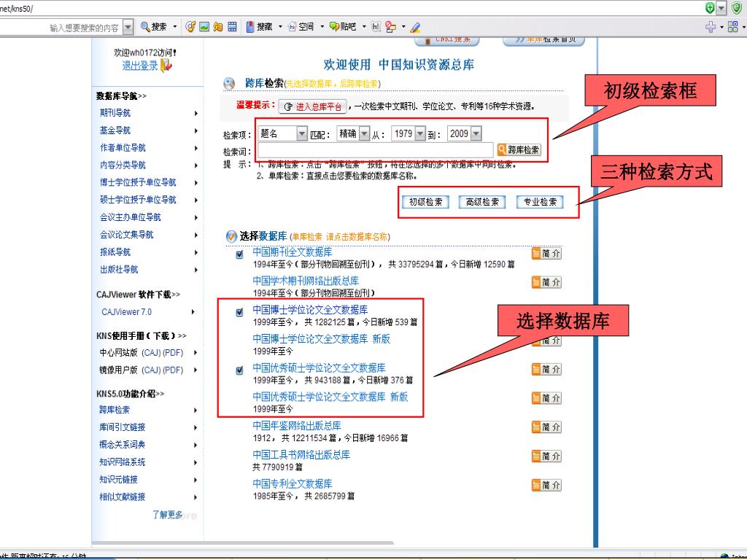Screen dimensions: 747x560
Task: Open the end year 2009 dropdown
Action: pos(476,134)
